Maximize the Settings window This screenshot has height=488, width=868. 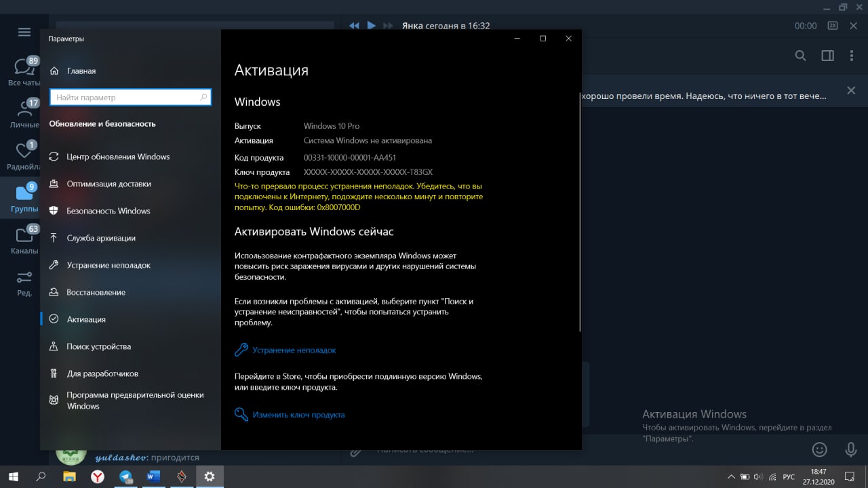click(542, 39)
